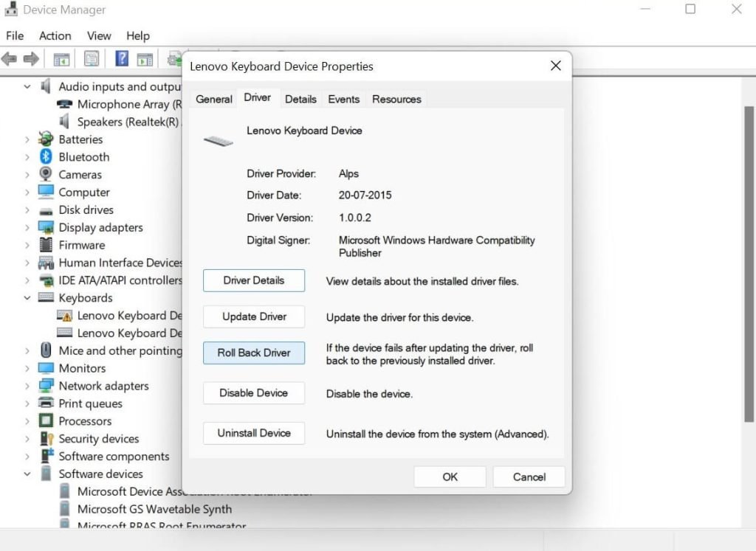Click the Display adapters icon

pos(46,227)
